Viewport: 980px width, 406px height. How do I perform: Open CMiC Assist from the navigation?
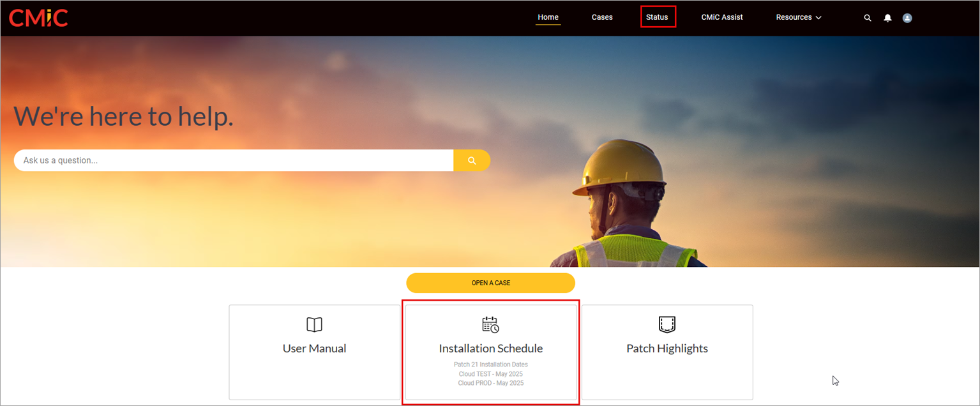[x=721, y=17]
